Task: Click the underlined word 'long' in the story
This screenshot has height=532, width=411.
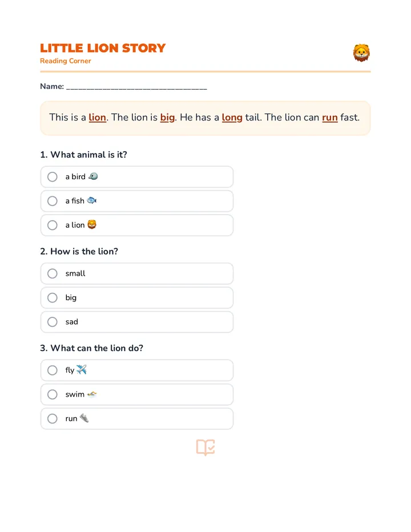Action: point(232,118)
